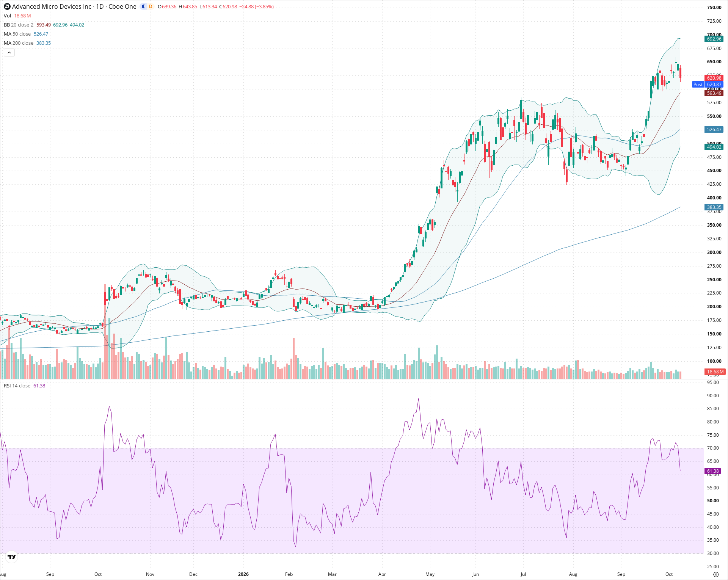Click the orange D delayed-data badge
The height and width of the screenshot is (580, 728).
click(x=151, y=7)
